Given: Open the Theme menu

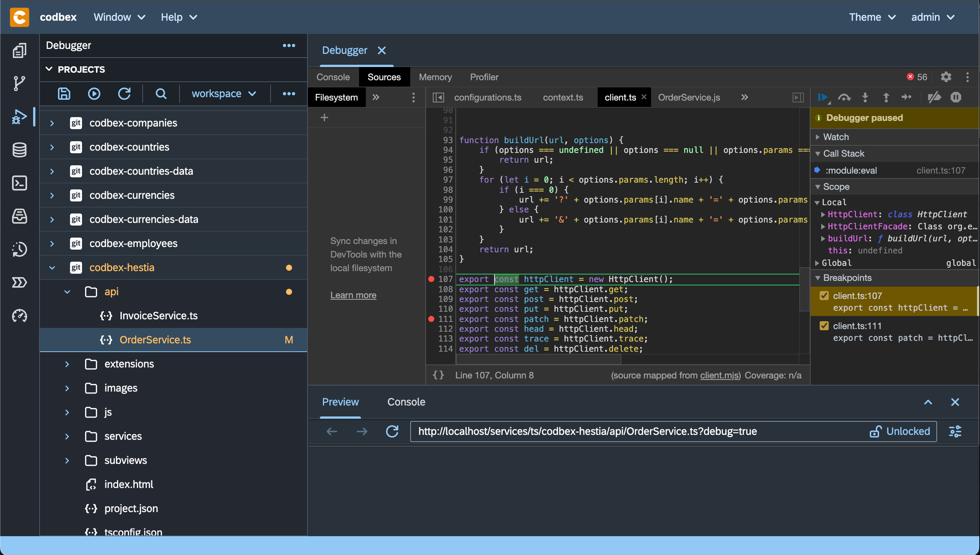Looking at the screenshot, I should (x=872, y=17).
